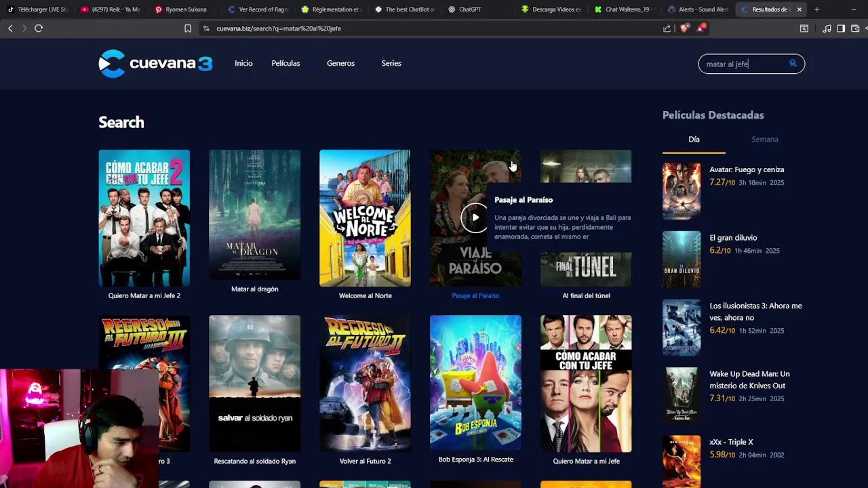Click the share icon in address bar
868x488 pixels.
(667, 28)
